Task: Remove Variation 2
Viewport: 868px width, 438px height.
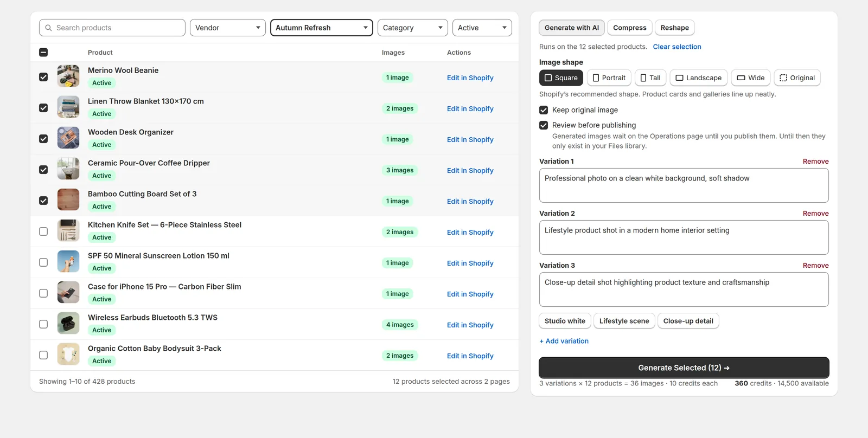Action: click(x=816, y=214)
